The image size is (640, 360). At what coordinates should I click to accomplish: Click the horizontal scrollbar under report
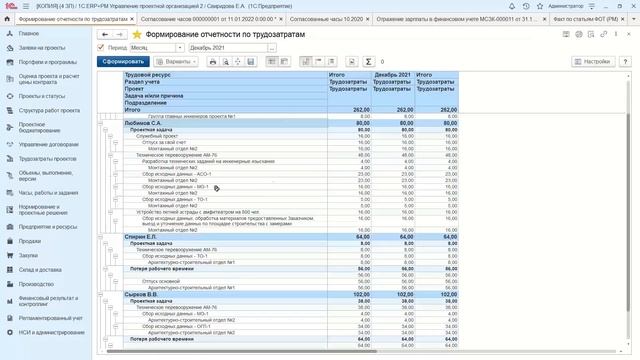(242, 351)
